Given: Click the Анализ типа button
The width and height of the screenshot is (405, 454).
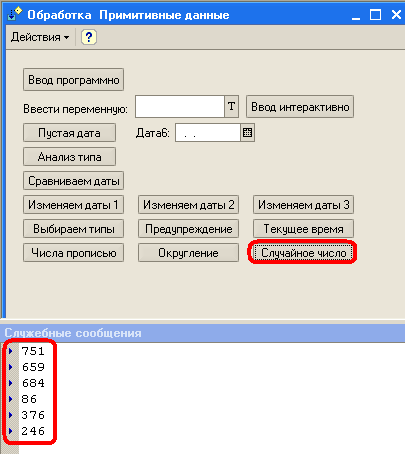Looking at the screenshot, I should [69, 157].
